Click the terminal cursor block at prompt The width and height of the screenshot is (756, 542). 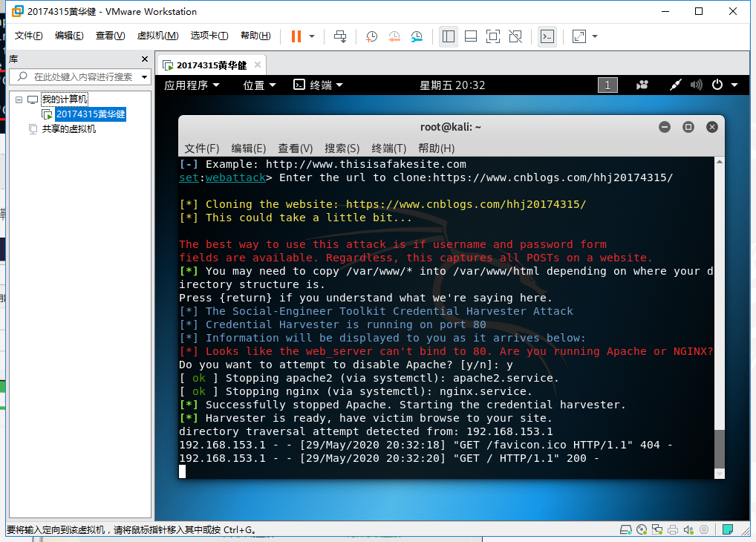point(182,471)
